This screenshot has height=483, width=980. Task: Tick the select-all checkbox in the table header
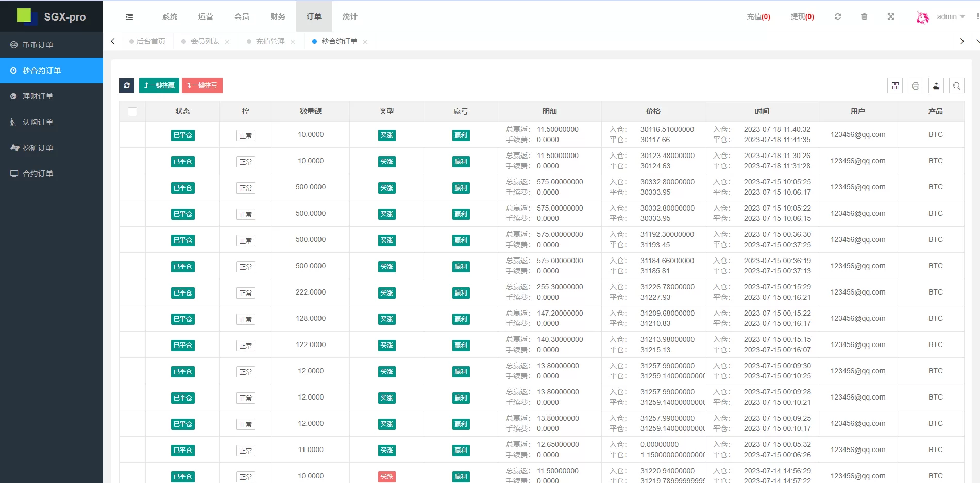132,112
